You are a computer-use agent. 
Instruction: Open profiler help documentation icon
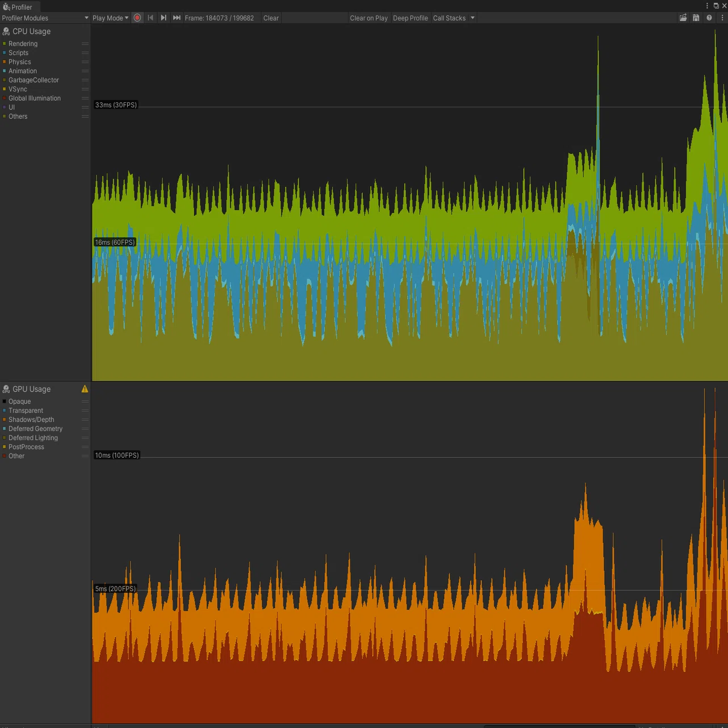coord(709,18)
